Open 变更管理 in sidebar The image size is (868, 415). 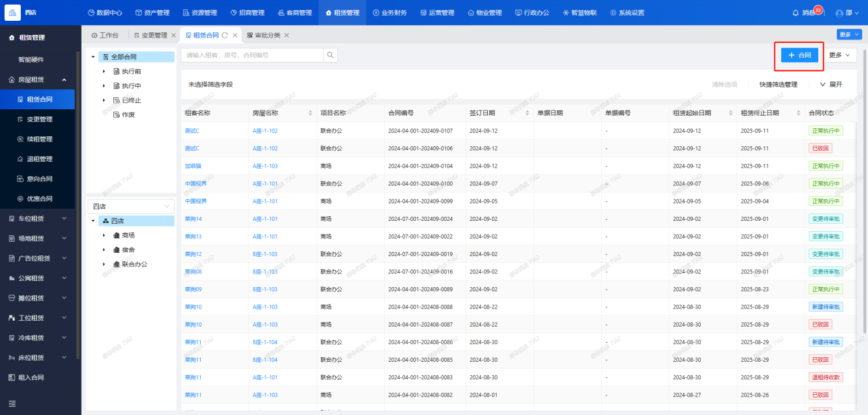pyautogui.click(x=40, y=119)
